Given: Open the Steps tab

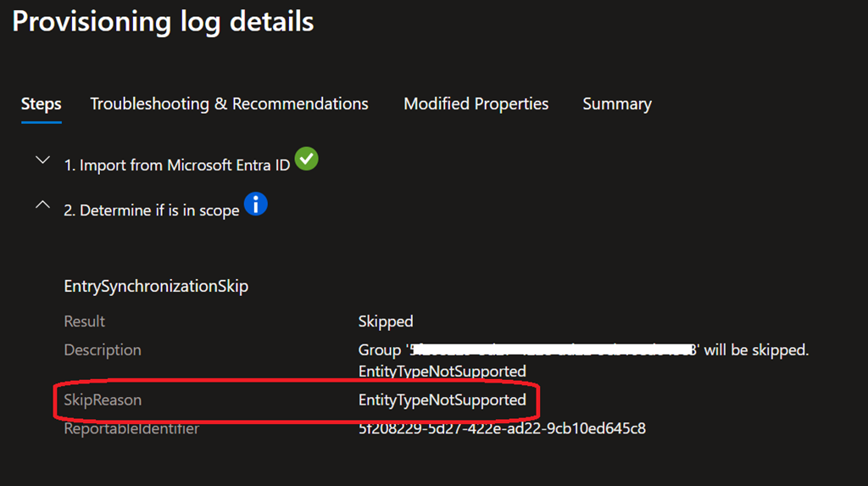Looking at the screenshot, I should [x=41, y=104].
